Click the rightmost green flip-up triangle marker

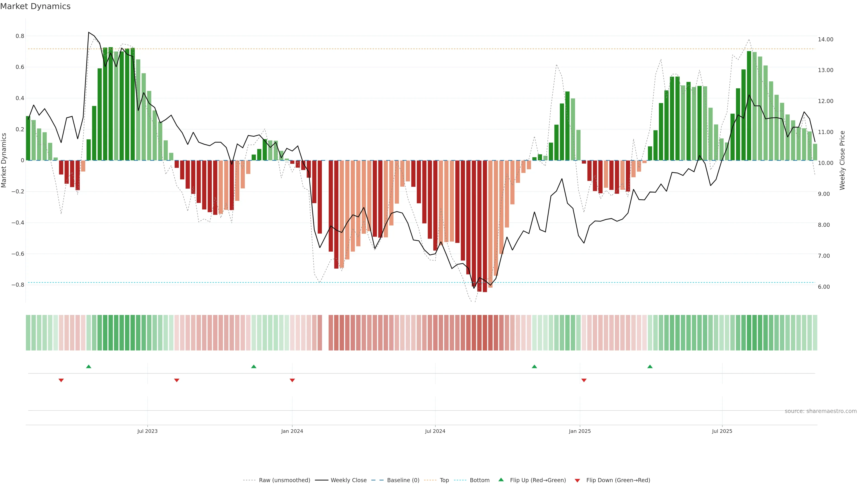click(650, 366)
